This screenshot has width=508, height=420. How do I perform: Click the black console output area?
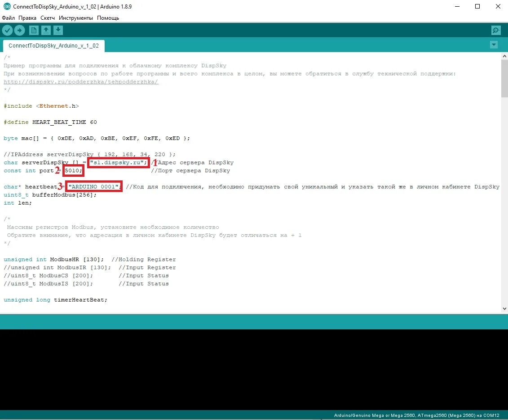tap(254, 370)
